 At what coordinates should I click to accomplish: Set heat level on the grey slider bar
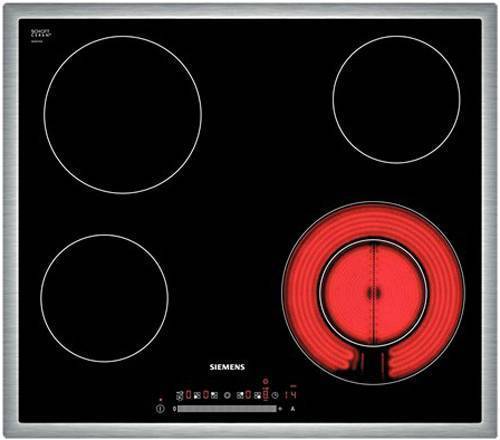[227, 409]
